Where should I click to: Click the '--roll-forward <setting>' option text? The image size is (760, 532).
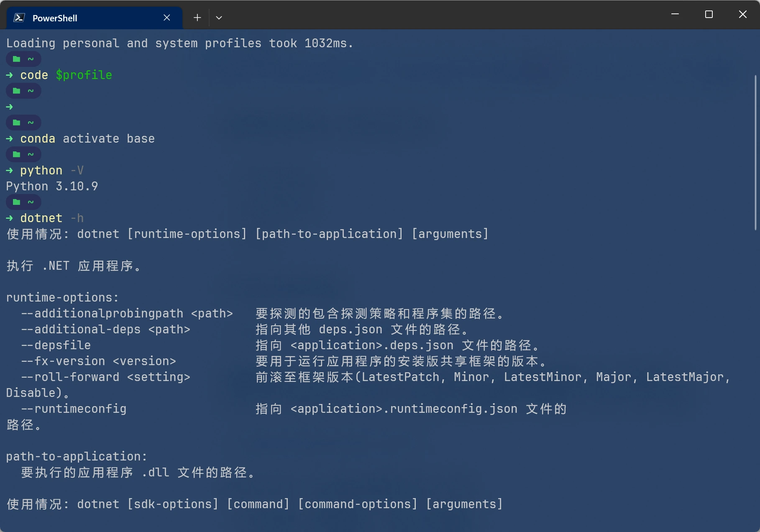coord(106,377)
